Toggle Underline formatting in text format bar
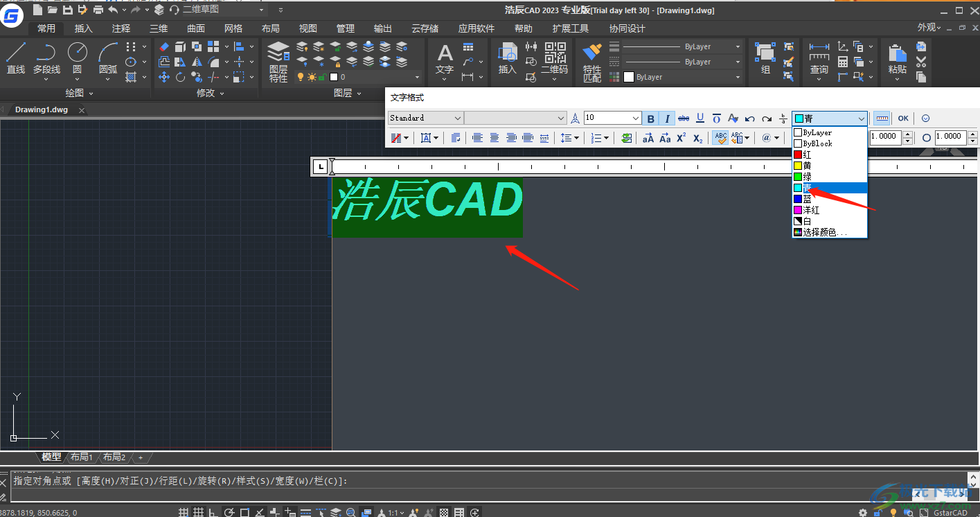Image resolution: width=980 pixels, height=517 pixels. tap(700, 119)
